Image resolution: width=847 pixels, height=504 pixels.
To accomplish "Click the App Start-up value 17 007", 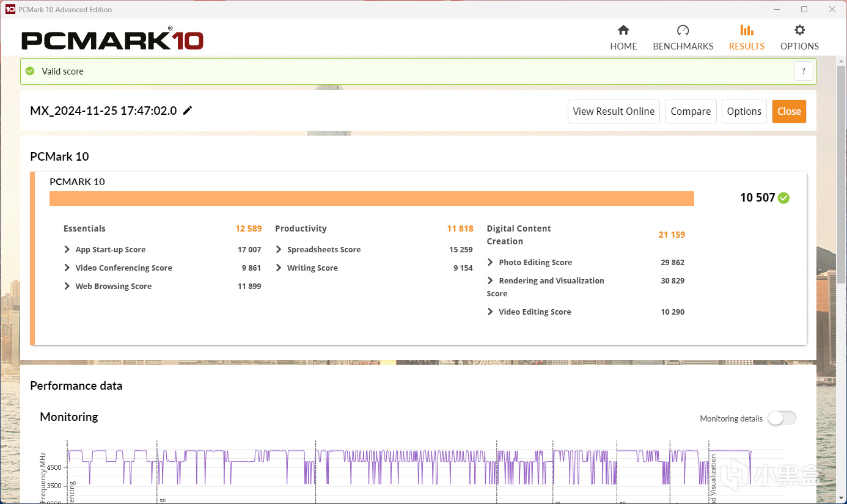I will [249, 249].
